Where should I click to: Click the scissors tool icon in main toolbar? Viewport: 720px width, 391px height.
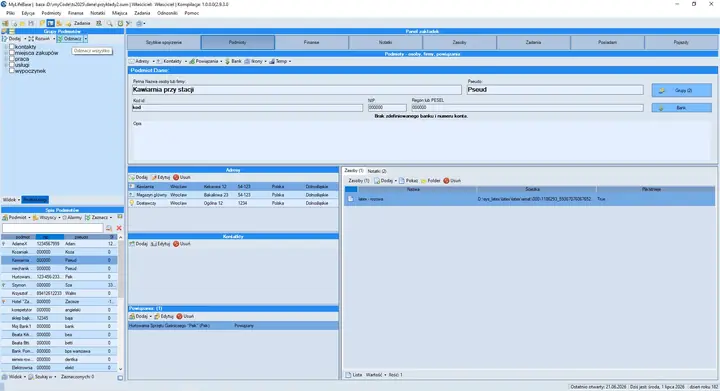pos(129,23)
